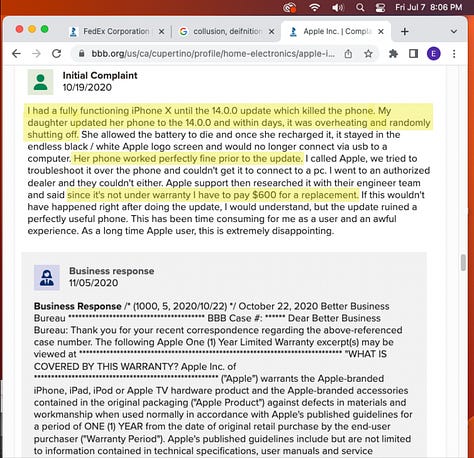The height and width of the screenshot is (458, 474).
Task: Click the Business response heading
Action: point(112,271)
